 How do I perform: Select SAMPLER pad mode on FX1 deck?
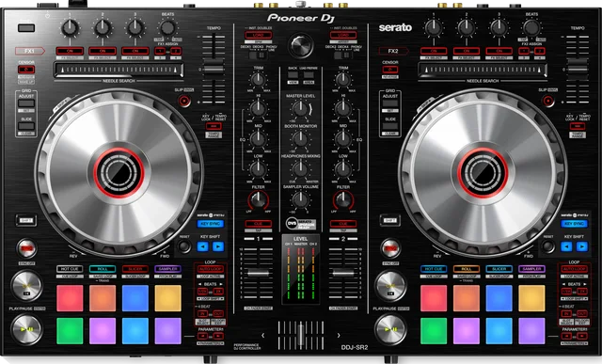pos(167,269)
